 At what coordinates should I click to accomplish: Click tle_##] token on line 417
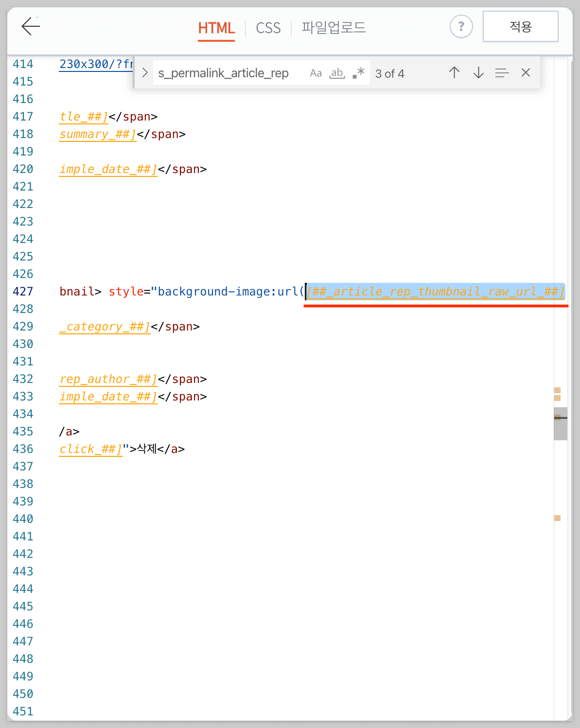(x=84, y=117)
